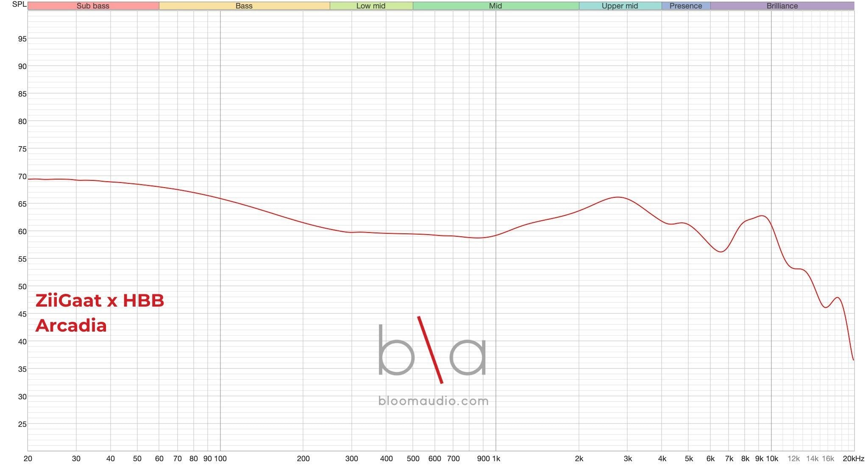Click the 25 dB axis value
Viewport: 868px width, 465px height.
(22, 424)
